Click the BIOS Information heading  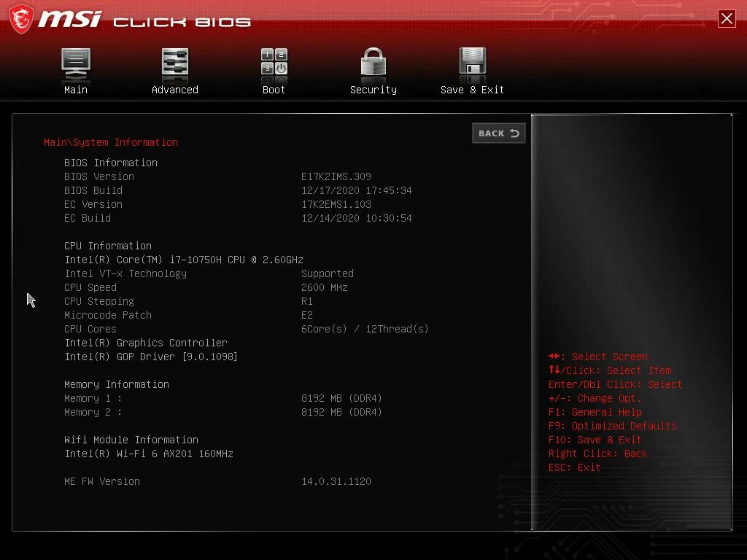pos(111,163)
